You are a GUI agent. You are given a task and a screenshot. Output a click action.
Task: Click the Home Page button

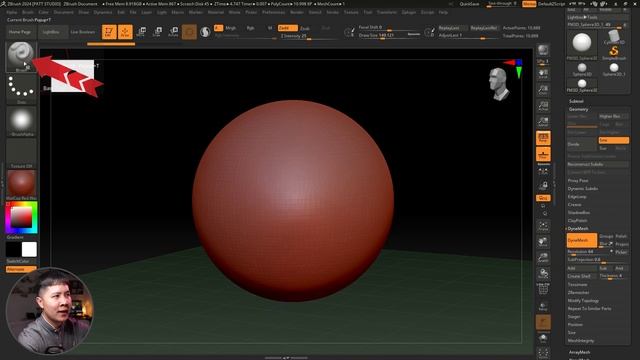click(20, 32)
